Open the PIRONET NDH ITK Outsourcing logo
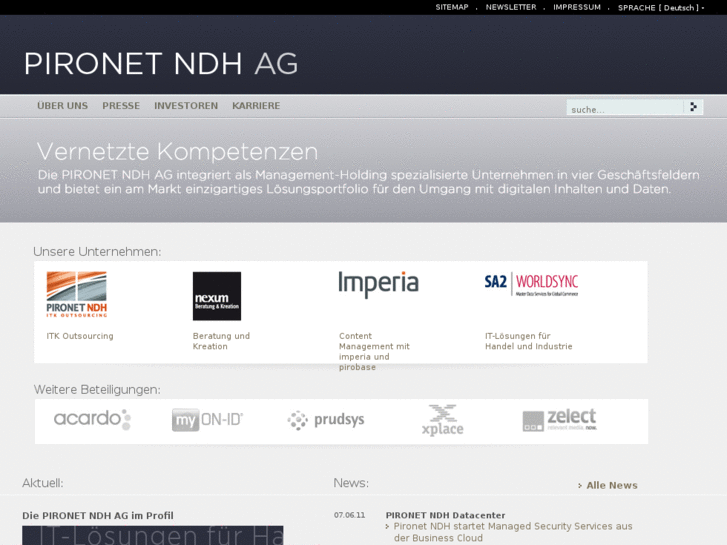Image resolution: width=727 pixels, height=545 pixels. tap(77, 295)
